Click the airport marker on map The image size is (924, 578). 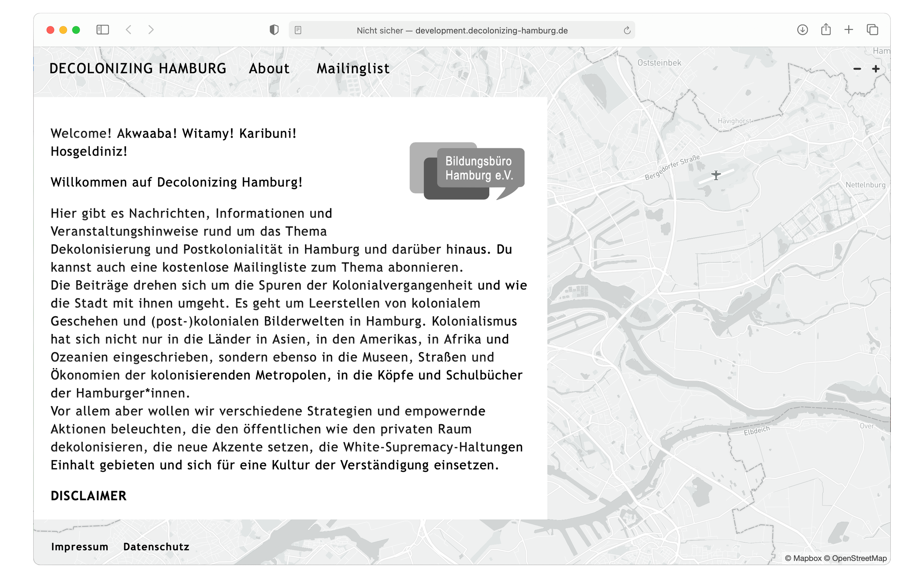tap(716, 175)
